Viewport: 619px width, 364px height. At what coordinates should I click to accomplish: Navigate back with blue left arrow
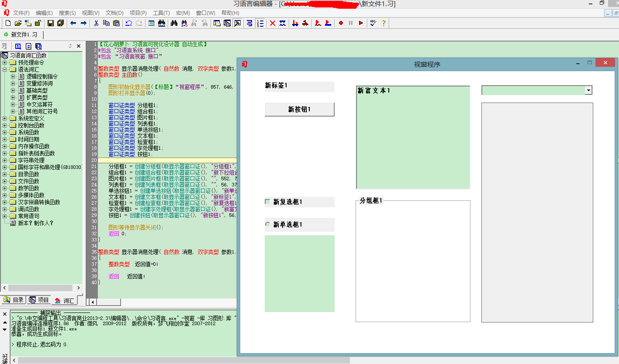coord(73,23)
